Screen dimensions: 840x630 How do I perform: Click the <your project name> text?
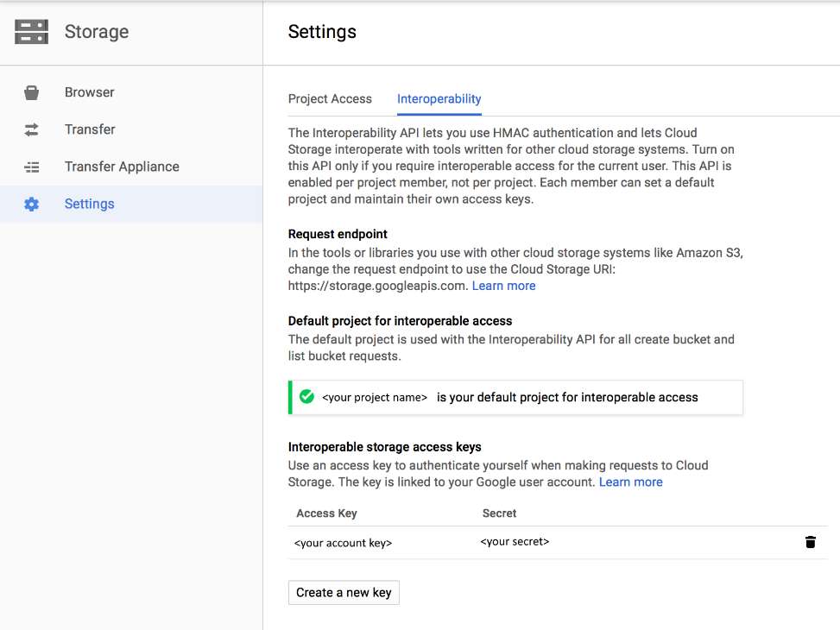tap(375, 398)
